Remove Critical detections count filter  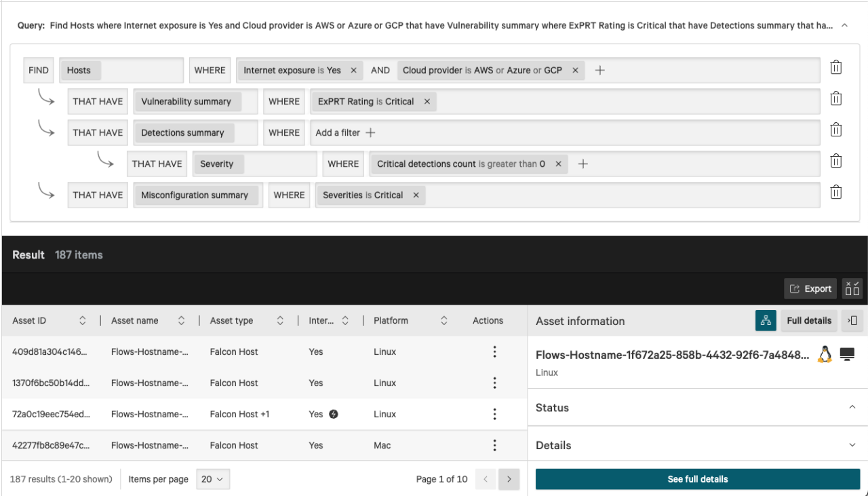(558, 164)
